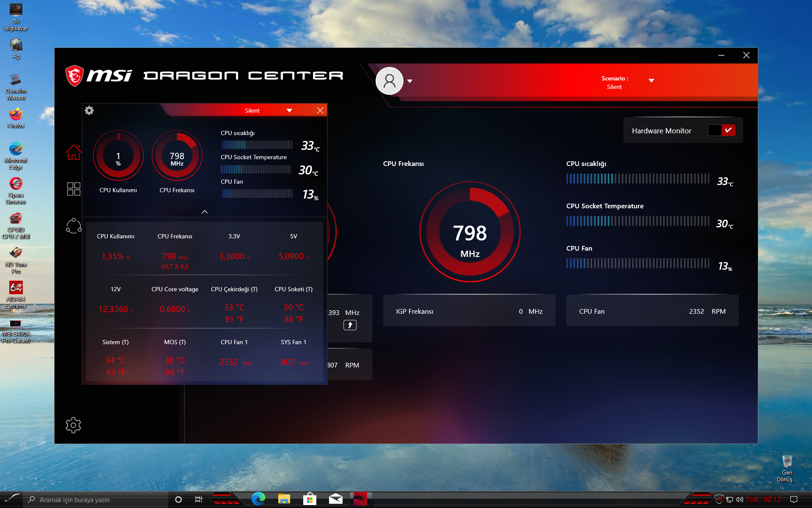
Task: Click the CPU Fan percentage bar in main panel
Action: pos(638,263)
